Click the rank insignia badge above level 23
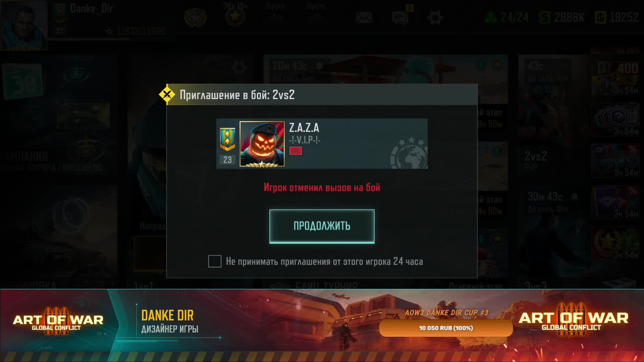Screen dimensions: 644x362 coord(227,139)
